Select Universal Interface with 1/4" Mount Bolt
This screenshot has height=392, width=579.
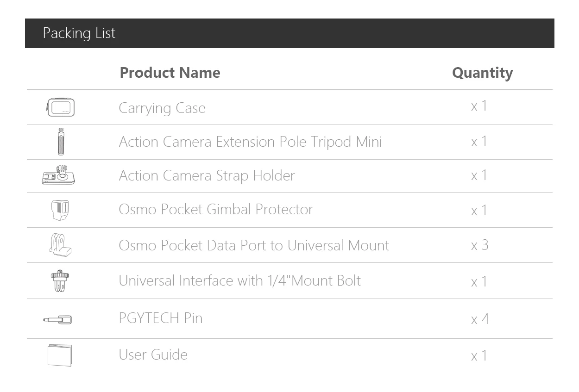(x=239, y=281)
